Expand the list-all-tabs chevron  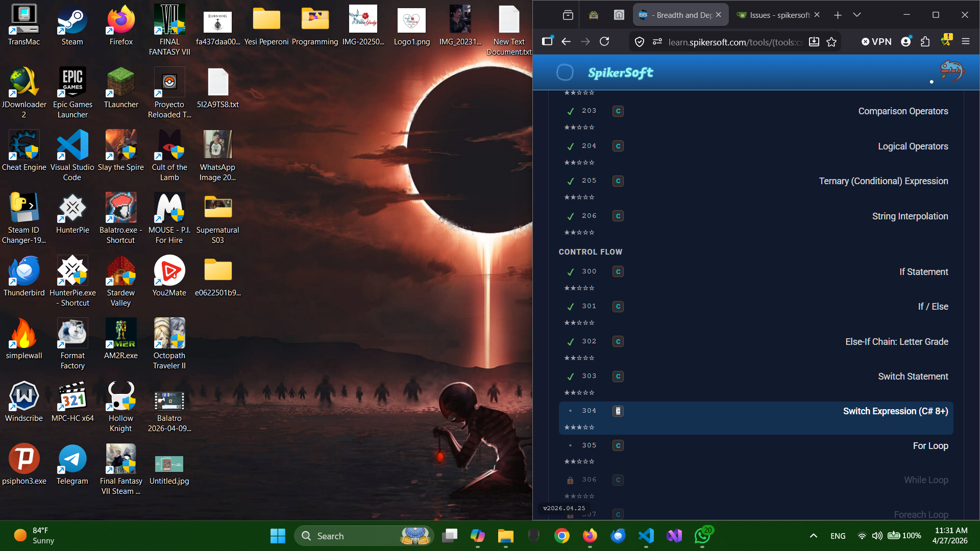[857, 15]
